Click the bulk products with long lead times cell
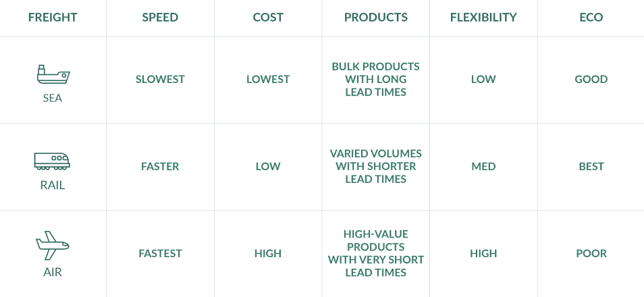644x297 pixels. (x=376, y=79)
